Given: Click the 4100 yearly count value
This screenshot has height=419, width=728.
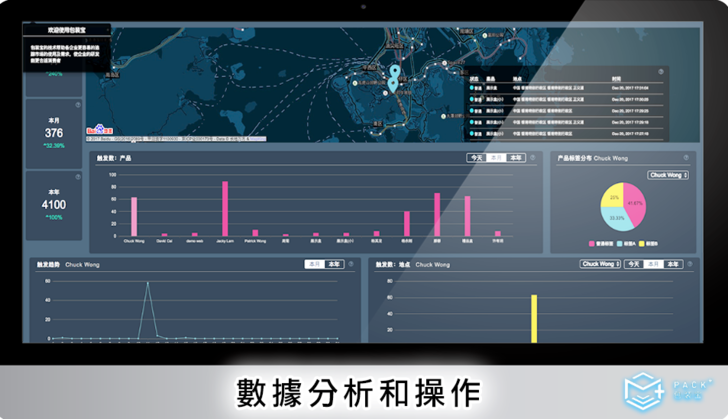Looking at the screenshot, I should pyautogui.click(x=54, y=205).
